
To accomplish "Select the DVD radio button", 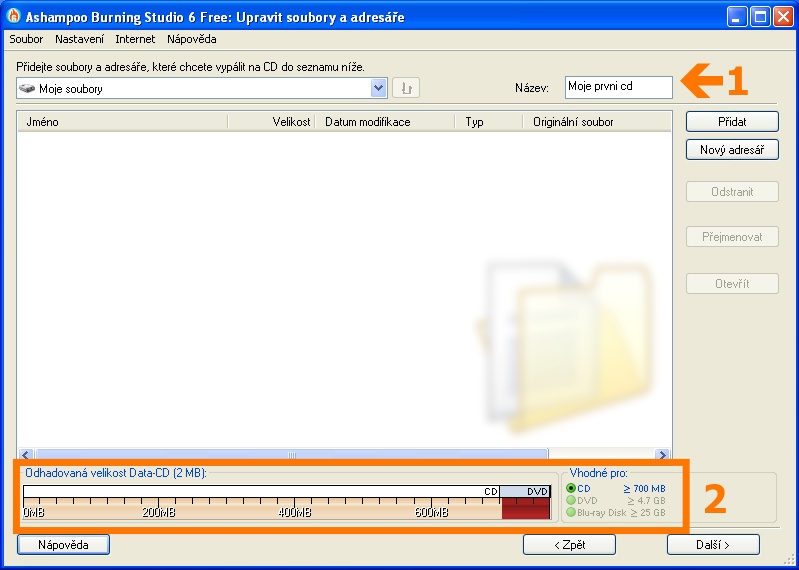I will pyautogui.click(x=572, y=500).
